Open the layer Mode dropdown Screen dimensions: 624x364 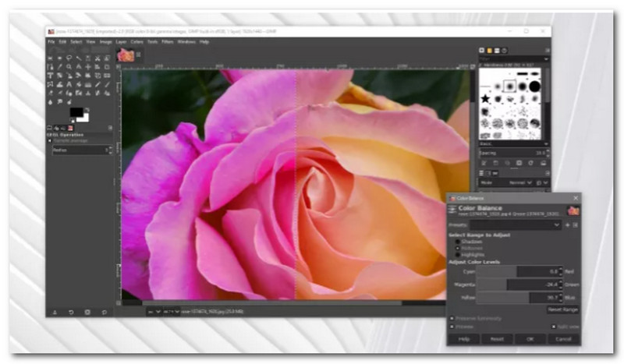[x=523, y=182]
